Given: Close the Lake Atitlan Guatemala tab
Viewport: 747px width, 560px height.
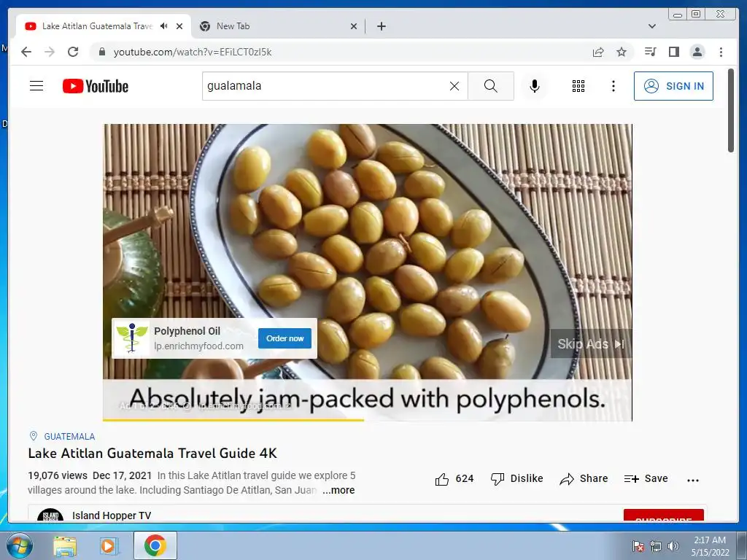Looking at the screenshot, I should 179,26.
